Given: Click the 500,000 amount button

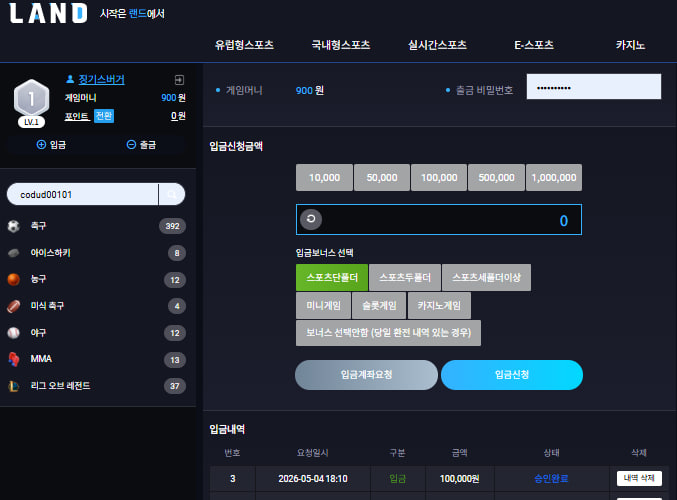Looking at the screenshot, I should [497, 177].
